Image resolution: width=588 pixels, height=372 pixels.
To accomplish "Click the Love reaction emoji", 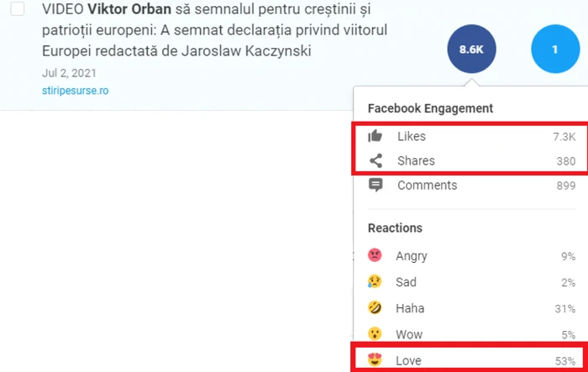I will 375,359.
